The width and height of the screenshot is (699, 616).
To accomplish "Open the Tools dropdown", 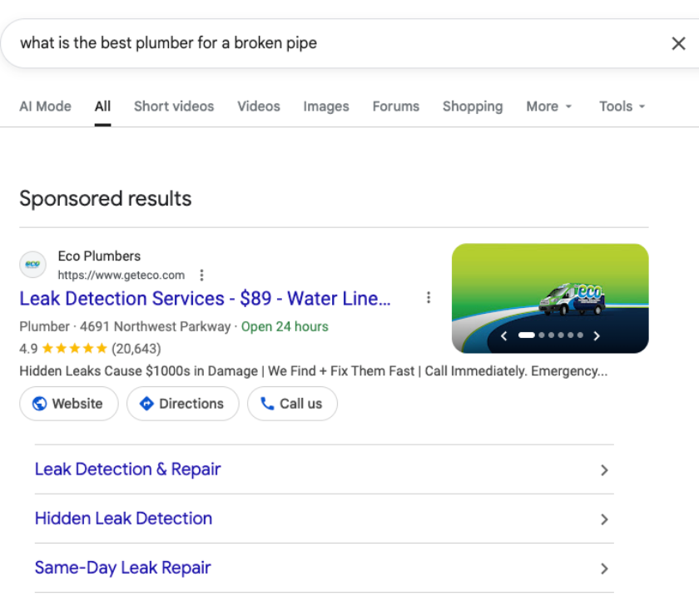I will click(622, 107).
